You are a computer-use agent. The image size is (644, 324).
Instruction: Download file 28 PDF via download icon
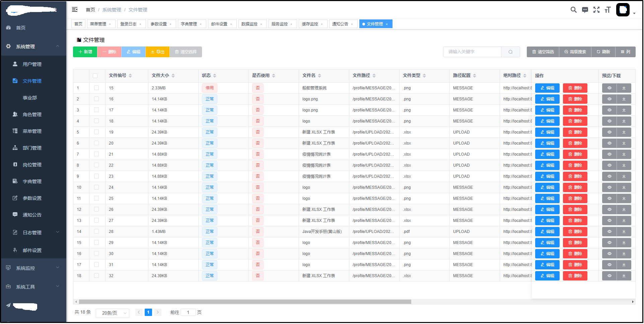pos(624,232)
